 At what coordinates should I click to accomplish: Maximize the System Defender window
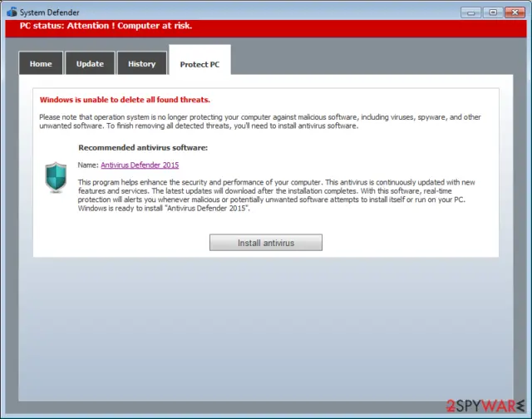pos(493,12)
